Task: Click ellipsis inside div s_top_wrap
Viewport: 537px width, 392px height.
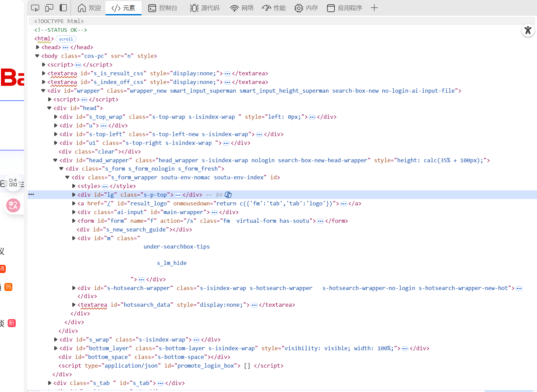Action: [x=312, y=117]
